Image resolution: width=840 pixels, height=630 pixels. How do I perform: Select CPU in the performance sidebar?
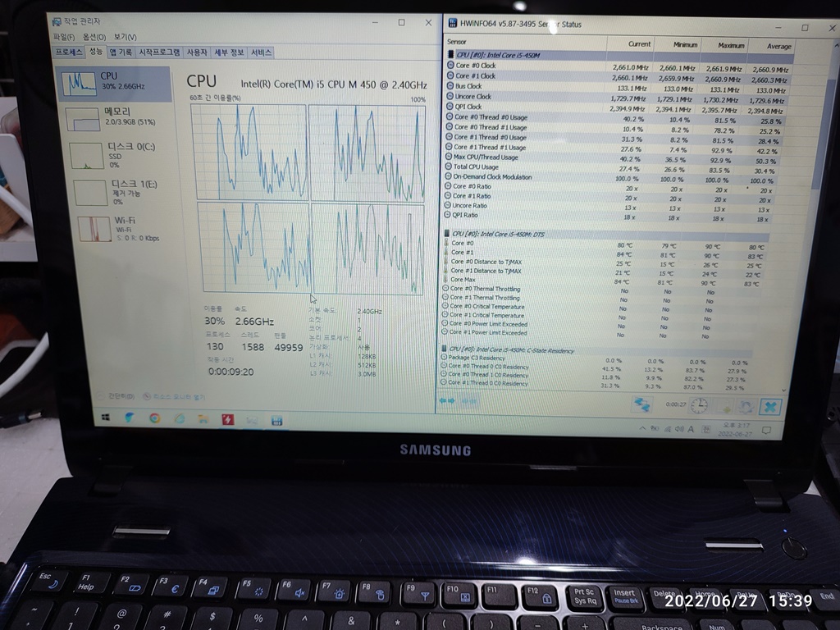coord(115,84)
